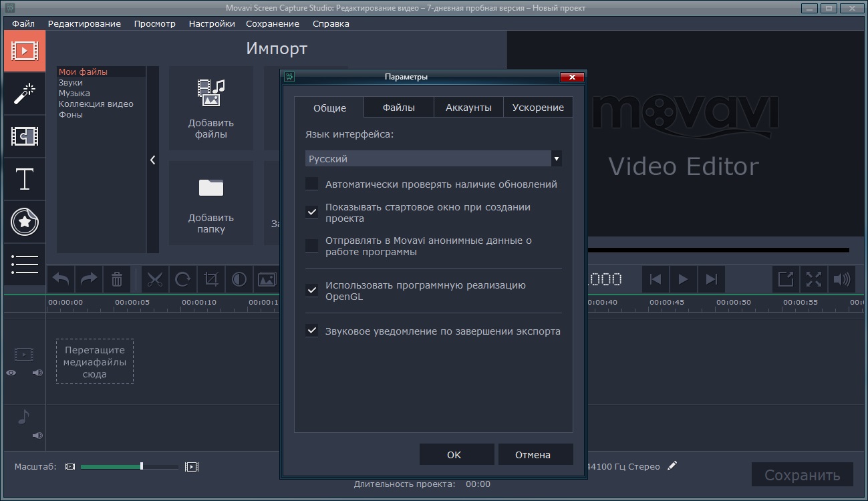Viewport: 868px width, 501px height.
Task: Open the magic wand filters panel
Action: (x=25, y=94)
